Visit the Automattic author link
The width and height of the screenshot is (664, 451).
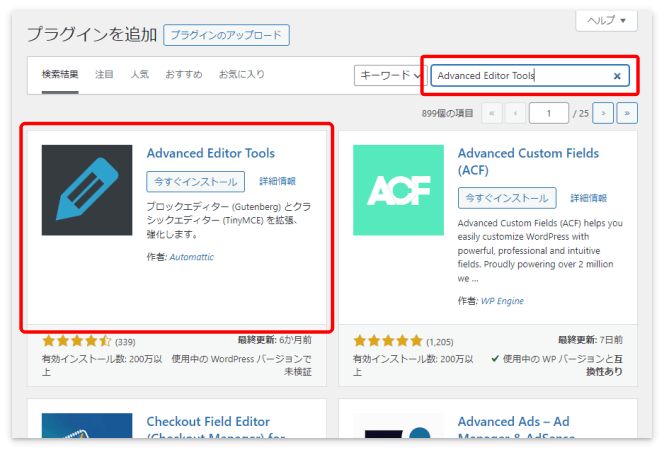click(191, 257)
